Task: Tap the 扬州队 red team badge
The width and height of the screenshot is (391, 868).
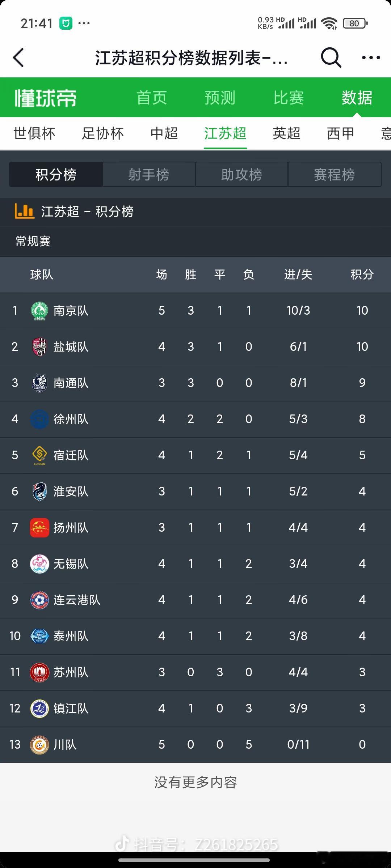Action: point(39,528)
